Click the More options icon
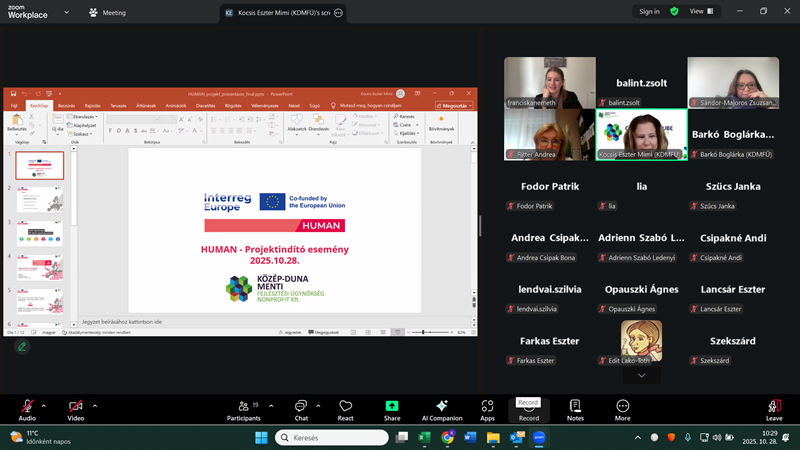The height and width of the screenshot is (450, 800). pyautogui.click(x=623, y=406)
